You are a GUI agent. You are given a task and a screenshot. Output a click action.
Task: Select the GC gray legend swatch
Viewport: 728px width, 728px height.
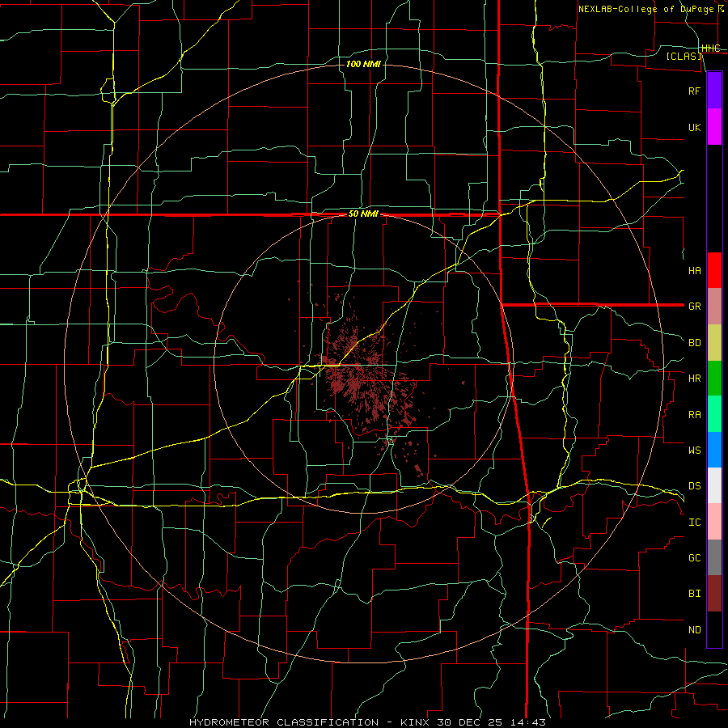[714, 557]
